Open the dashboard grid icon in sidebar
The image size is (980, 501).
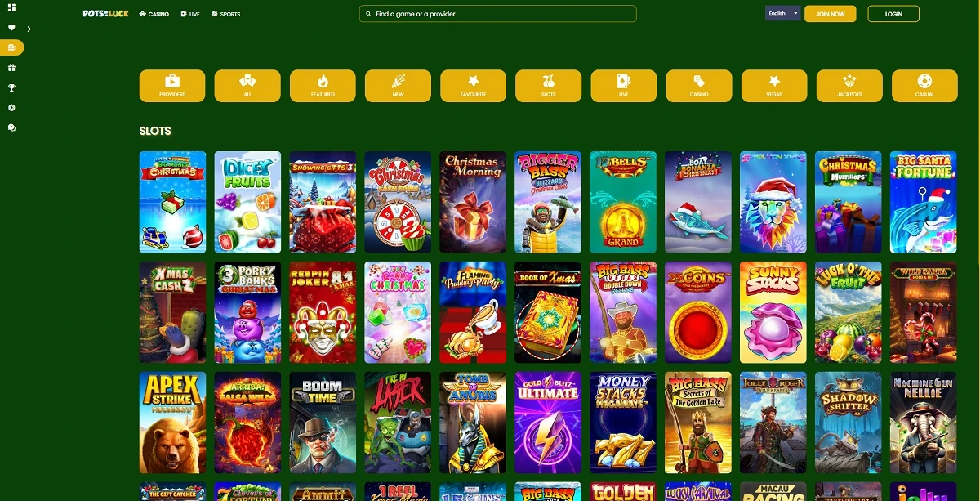tap(11, 7)
